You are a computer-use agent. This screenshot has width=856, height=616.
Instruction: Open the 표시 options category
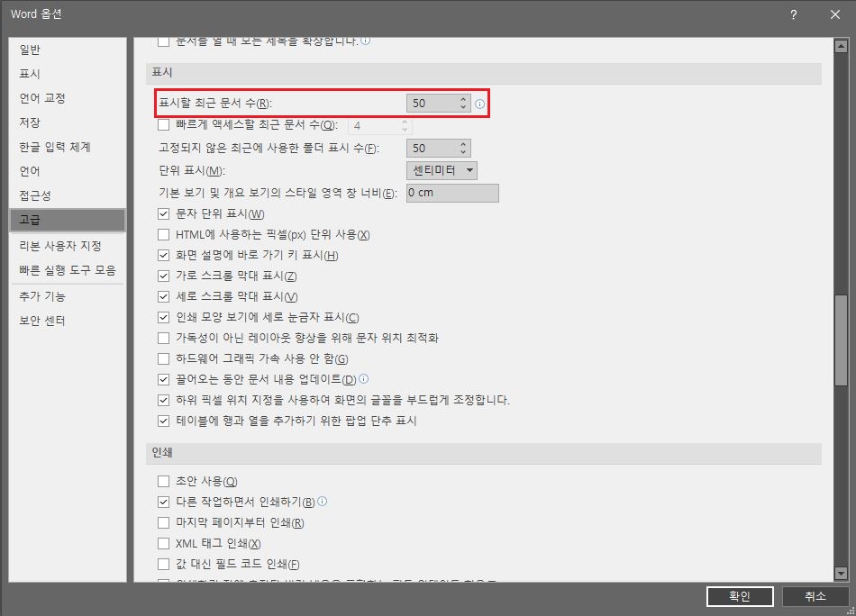[68, 74]
